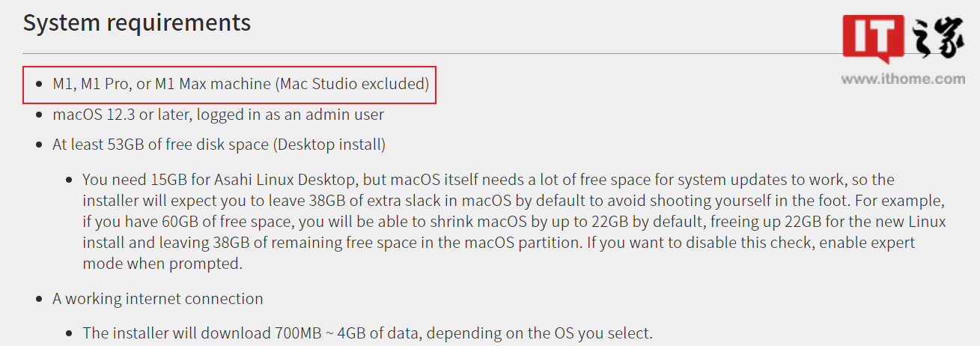The height and width of the screenshot is (346, 980).
Task: Click the bullet before M1 machine line
Action: click(x=40, y=85)
